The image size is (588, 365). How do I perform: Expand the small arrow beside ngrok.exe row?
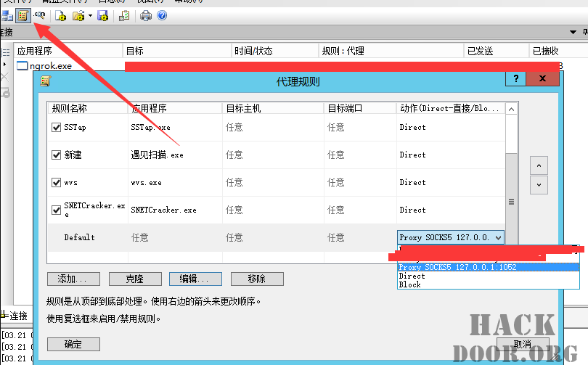(x=4, y=65)
